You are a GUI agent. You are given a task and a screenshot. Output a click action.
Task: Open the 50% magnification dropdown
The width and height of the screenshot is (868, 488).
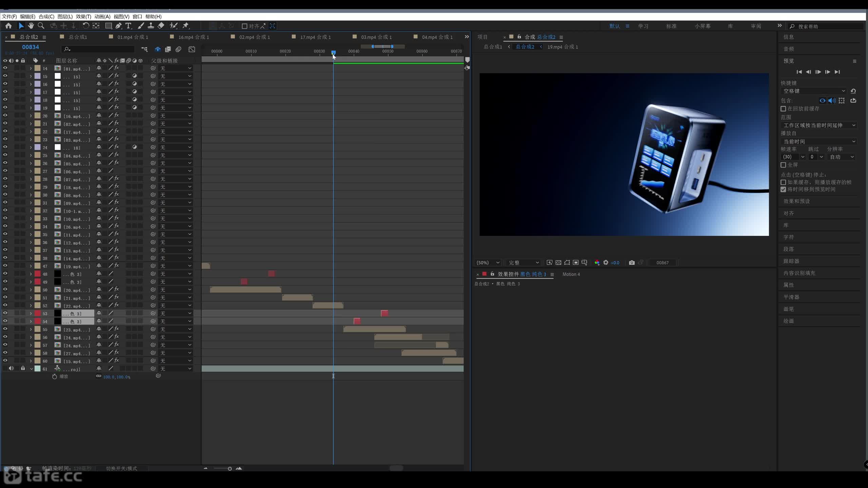(x=488, y=263)
